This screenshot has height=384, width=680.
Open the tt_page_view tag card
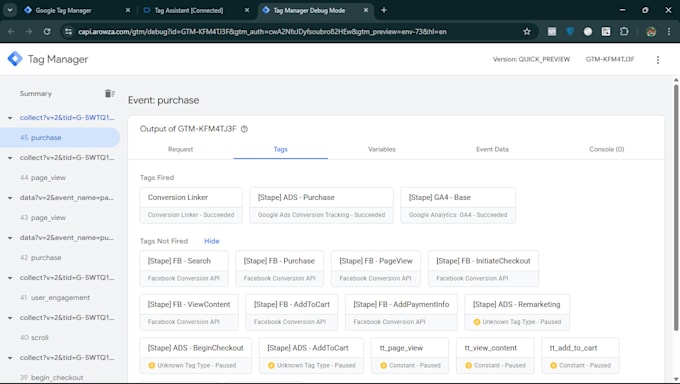coord(410,356)
